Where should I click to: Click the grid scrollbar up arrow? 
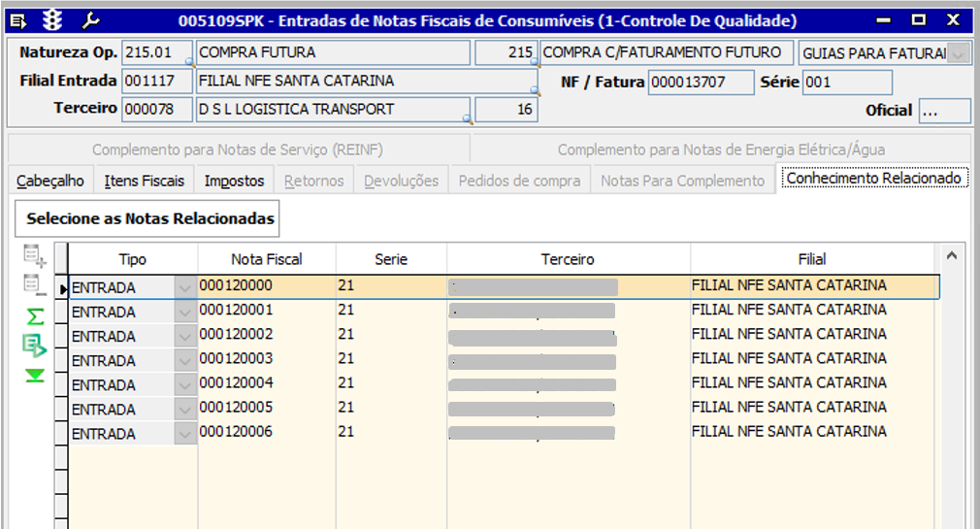point(952,256)
